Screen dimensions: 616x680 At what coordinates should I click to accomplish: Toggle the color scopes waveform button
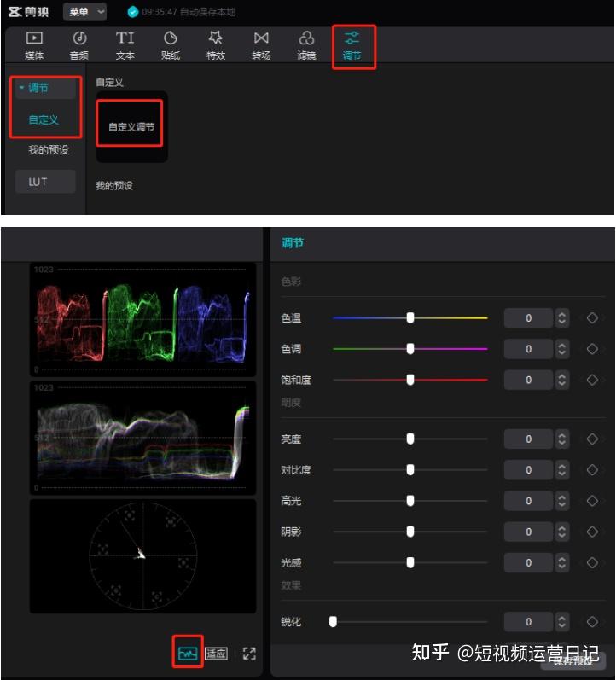[188, 653]
